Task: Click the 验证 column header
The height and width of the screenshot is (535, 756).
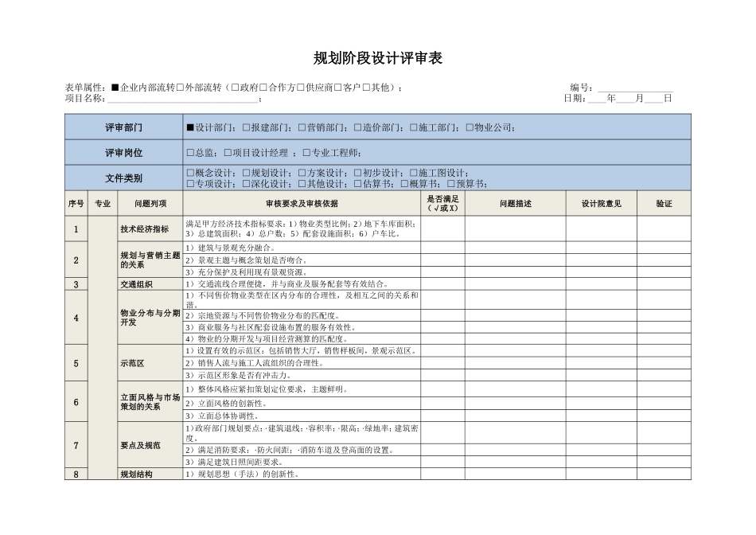Action: 664,204
